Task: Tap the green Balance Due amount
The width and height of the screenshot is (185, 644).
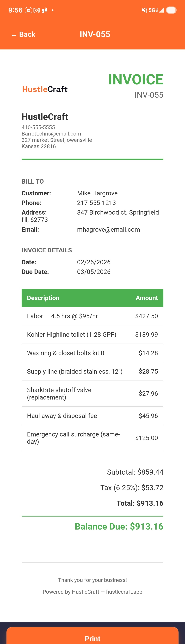Action: 119,526
